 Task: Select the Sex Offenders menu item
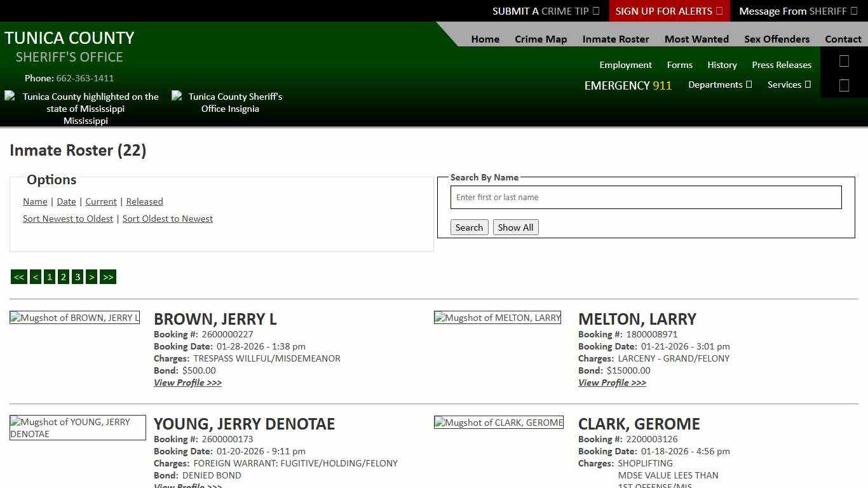[x=776, y=39]
